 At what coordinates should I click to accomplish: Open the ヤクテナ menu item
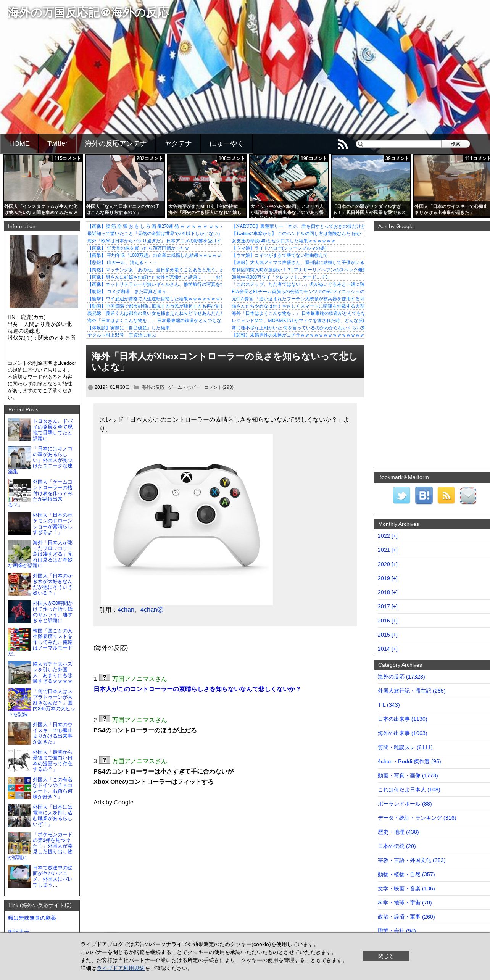click(x=178, y=143)
